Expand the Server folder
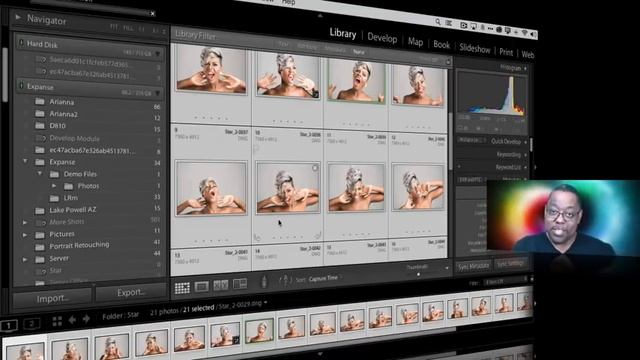The height and width of the screenshot is (360, 640). point(25,259)
